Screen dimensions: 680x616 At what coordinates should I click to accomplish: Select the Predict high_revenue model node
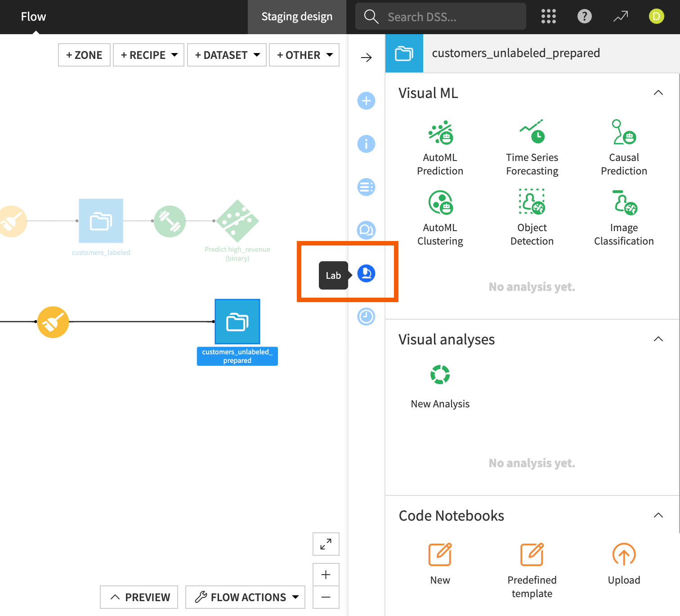[237, 221]
